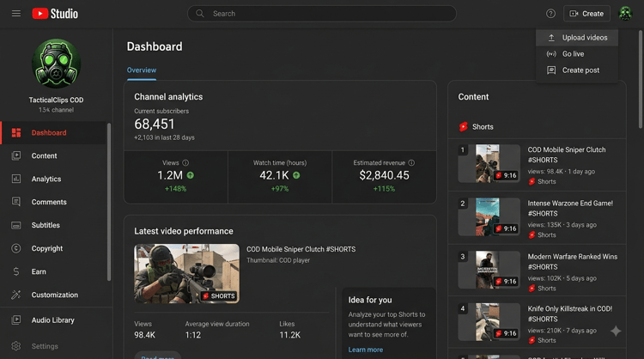Image resolution: width=644 pixels, height=359 pixels.
Task: Click thumbnail of Knife Only Killstreak
Action: pyautogui.click(x=489, y=322)
